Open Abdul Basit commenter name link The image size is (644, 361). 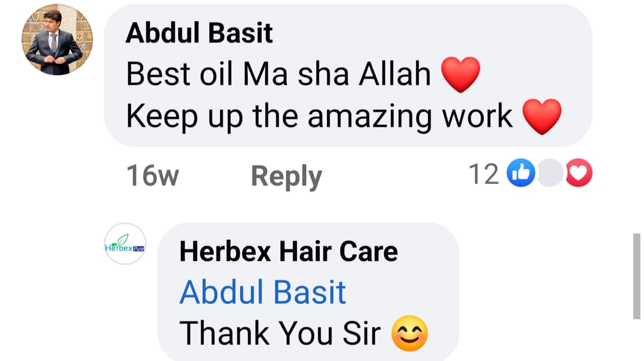click(x=199, y=33)
